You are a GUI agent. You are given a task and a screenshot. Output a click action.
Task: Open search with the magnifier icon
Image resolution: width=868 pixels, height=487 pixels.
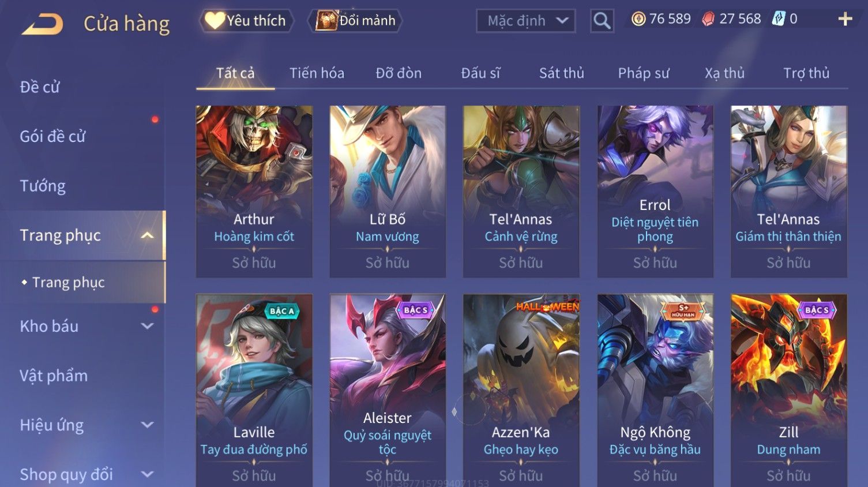602,21
